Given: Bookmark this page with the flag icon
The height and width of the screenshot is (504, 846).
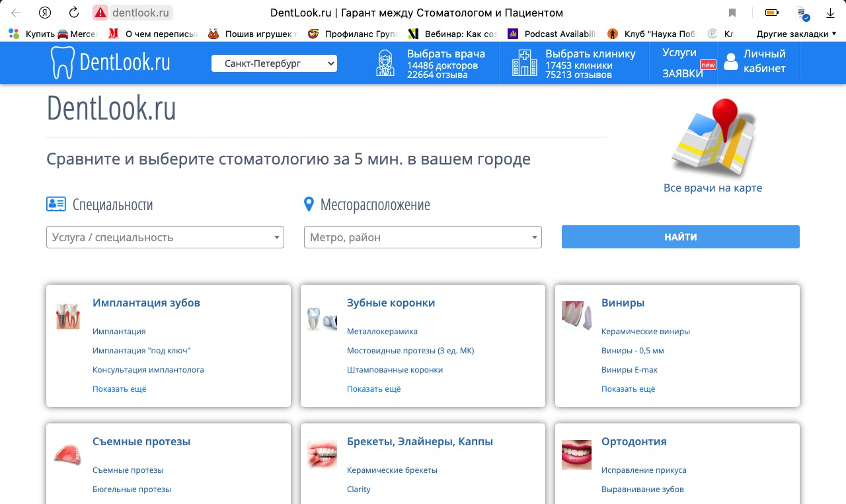Looking at the screenshot, I should coord(732,13).
